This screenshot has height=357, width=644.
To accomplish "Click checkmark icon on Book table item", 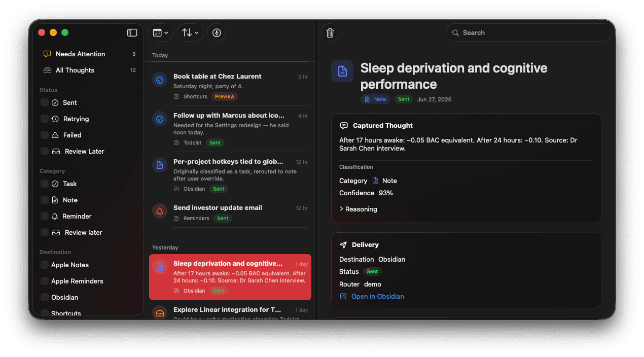I will [160, 80].
